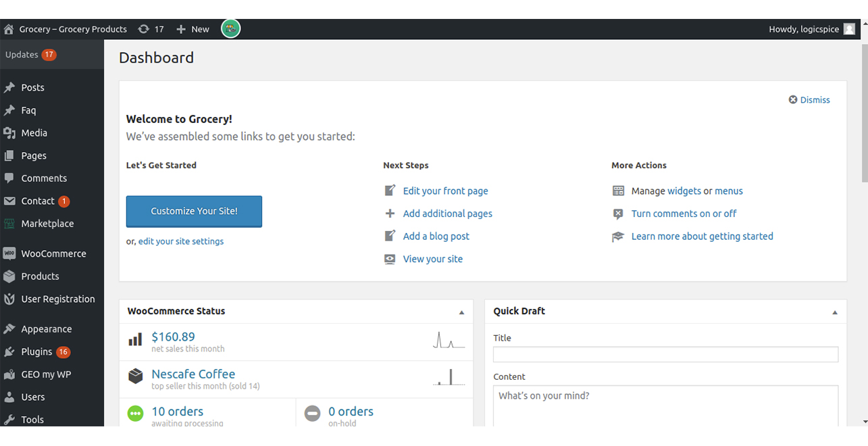Open the updates refresh icon showing 17
Viewport: 868px width, 446px height.
click(x=143, y=29)
